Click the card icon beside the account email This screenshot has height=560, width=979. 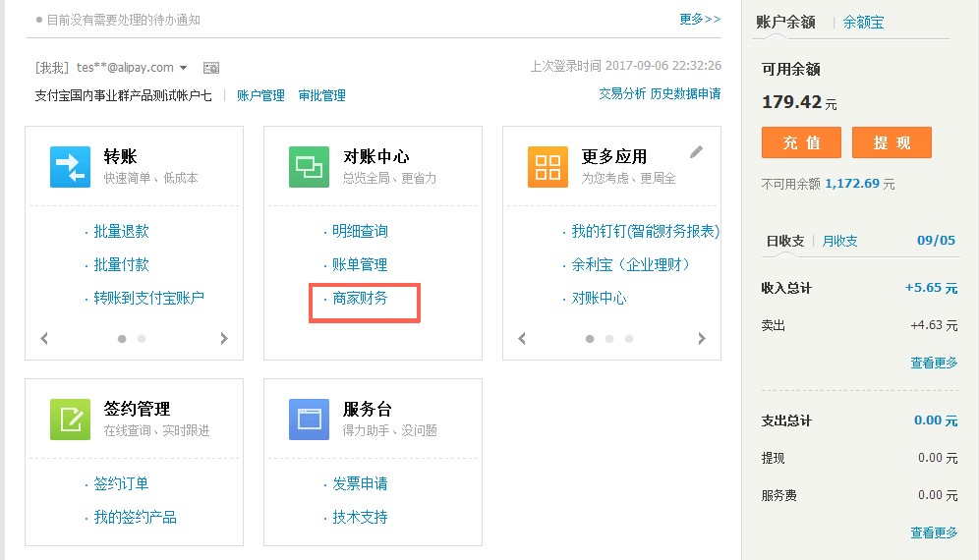[211, 68]
